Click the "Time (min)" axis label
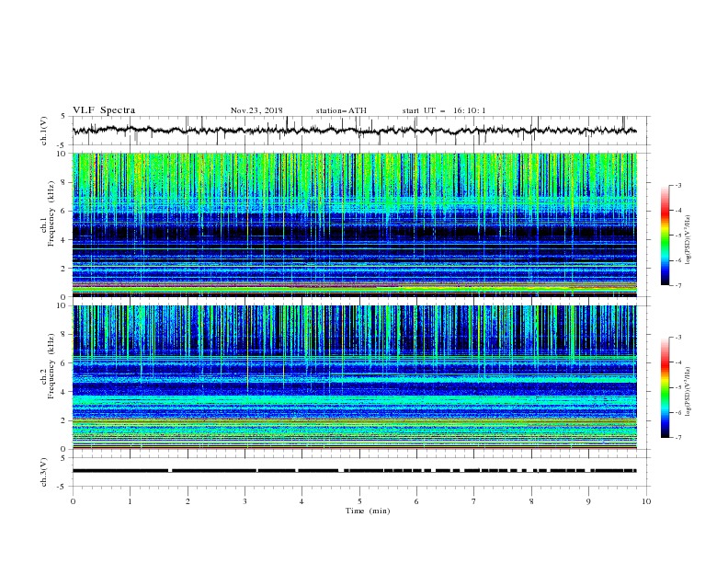Screen dimensions: 728x563 [368, 511]
